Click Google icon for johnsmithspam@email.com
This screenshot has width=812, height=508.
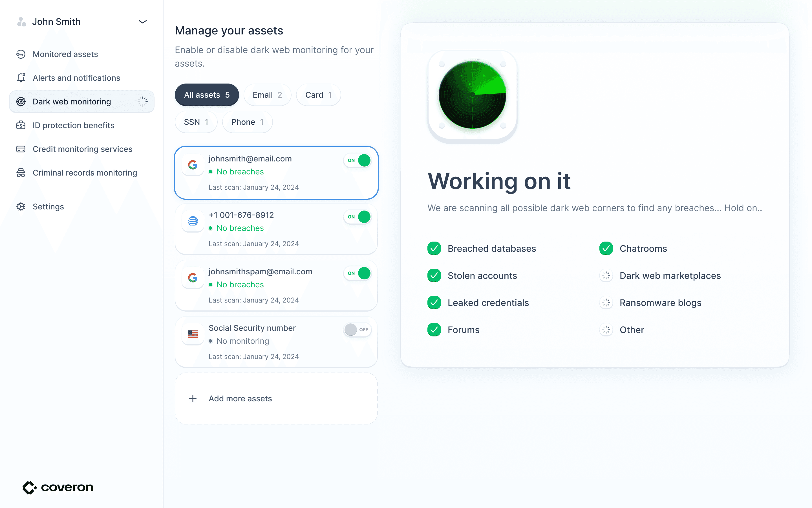pos(193,277)
